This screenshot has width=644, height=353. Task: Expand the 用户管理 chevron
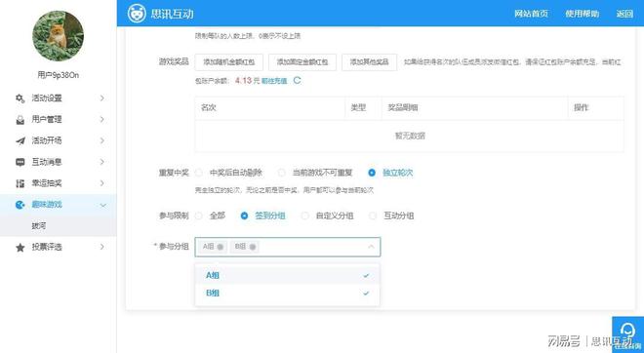pyautogui.click(x=102, y=119)
